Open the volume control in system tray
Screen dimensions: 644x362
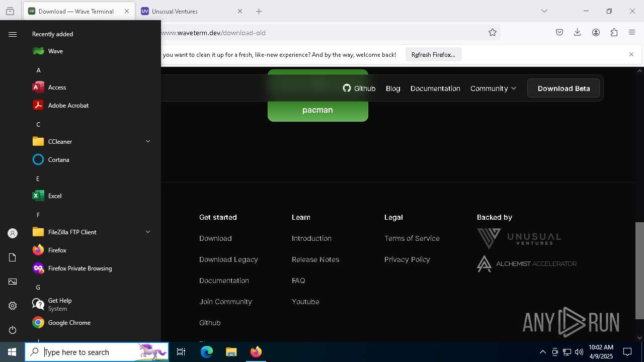point(579,352)
